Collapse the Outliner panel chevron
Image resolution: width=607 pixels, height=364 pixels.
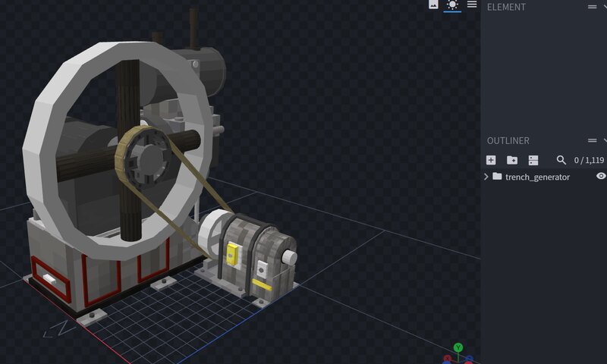click(605, 140)
